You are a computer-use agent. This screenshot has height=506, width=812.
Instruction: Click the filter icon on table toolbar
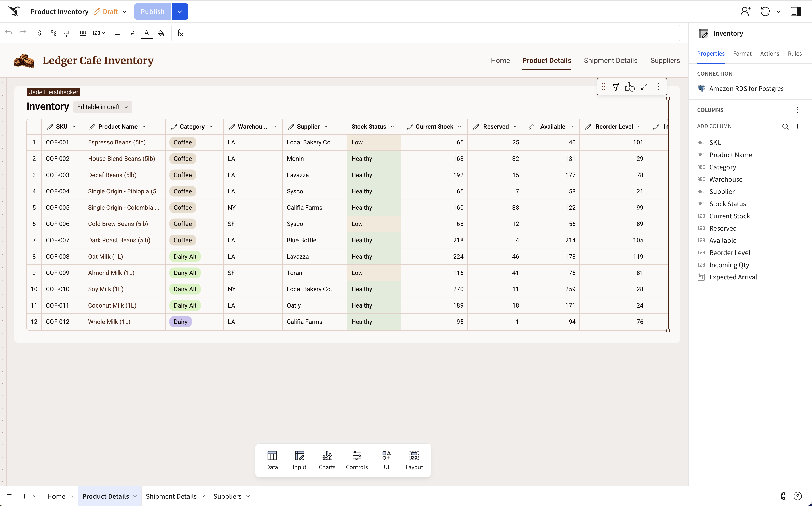pos(615,87)
